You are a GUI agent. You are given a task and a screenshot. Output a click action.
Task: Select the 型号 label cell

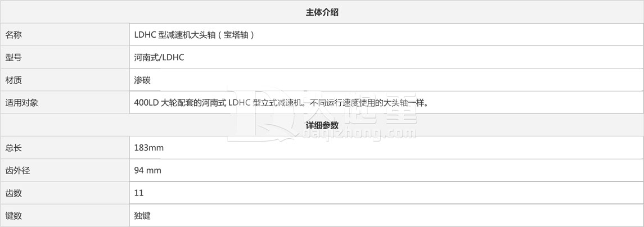pyautogui.click(x=65, y=57)
